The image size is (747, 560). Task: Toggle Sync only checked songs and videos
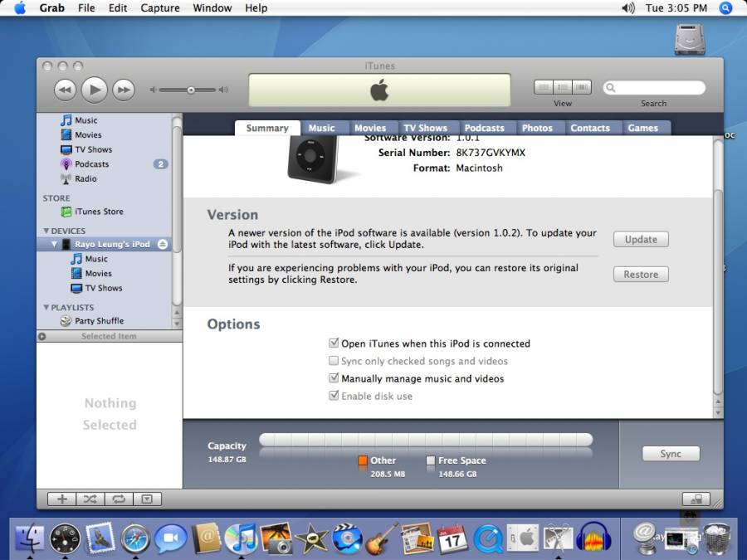pyautogui.click(x=334, y=361)
